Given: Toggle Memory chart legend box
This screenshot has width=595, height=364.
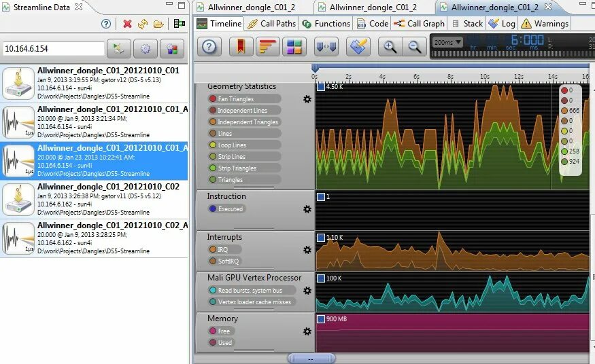Looking at the screenshot, I should [x=321, y=319].
